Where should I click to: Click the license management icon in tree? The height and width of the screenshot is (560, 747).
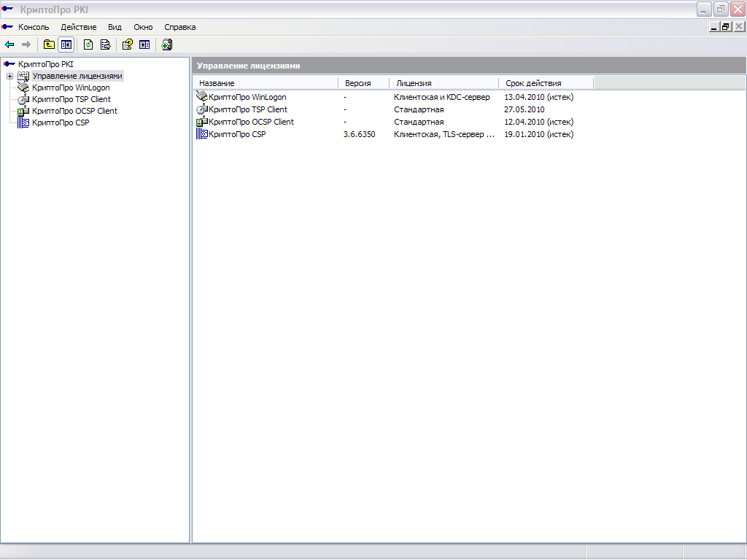pyautogui.click(x=23, y=76)
